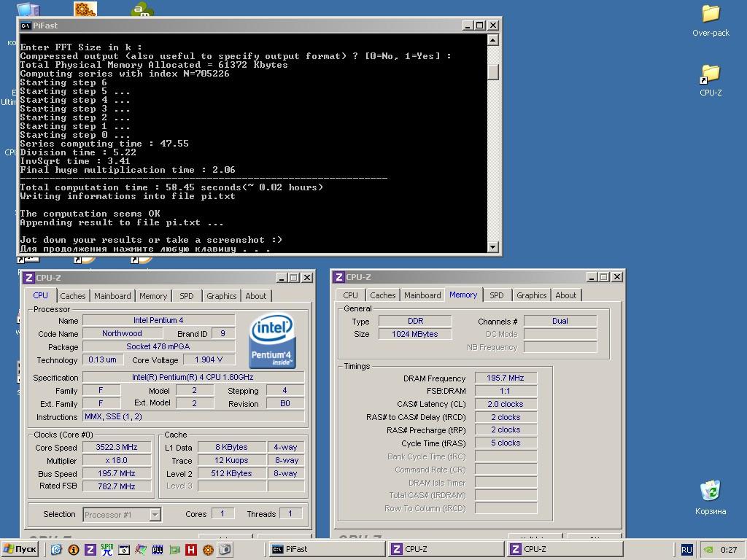Open system menu icon of CPU-Z CPU window

[29, 278]
